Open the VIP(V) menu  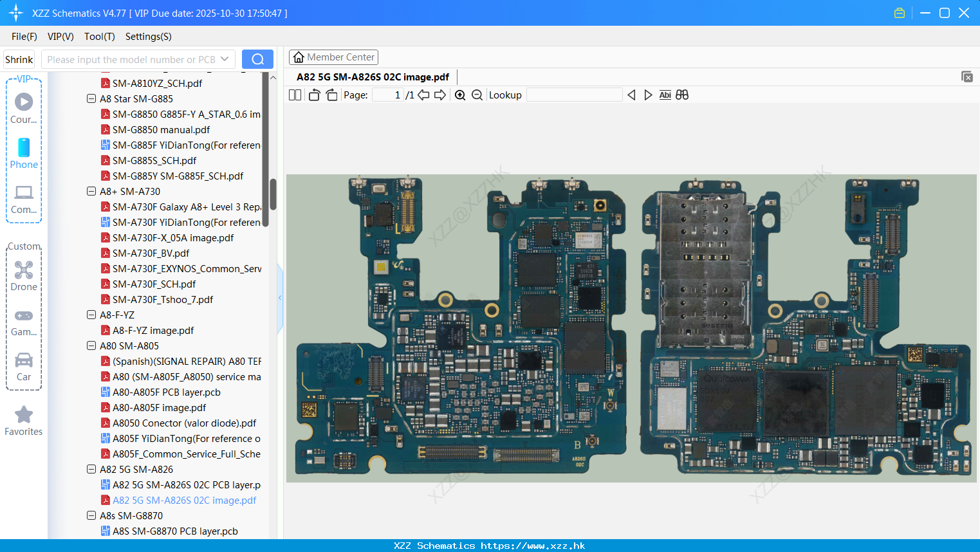point(60,36)
